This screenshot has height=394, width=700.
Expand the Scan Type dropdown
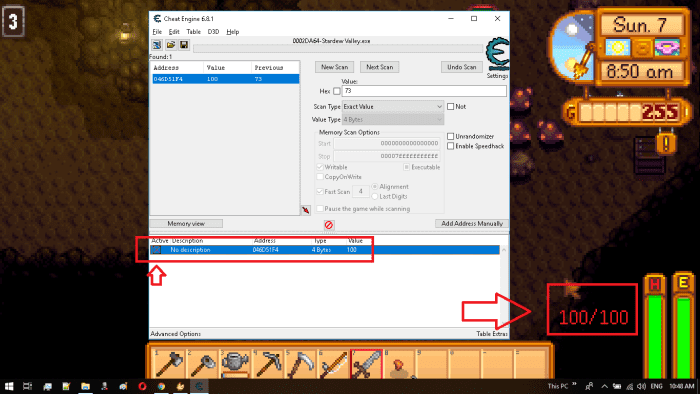coord(393,107)
